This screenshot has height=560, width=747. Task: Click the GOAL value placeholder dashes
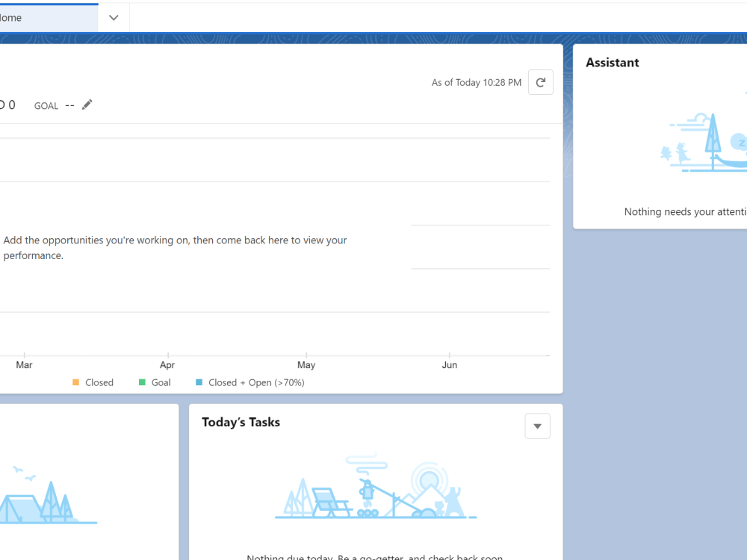point(69,105)
